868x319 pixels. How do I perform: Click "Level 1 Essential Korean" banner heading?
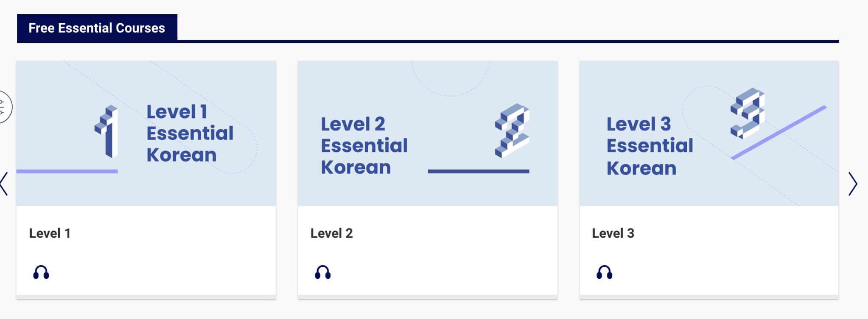[190, 133]
